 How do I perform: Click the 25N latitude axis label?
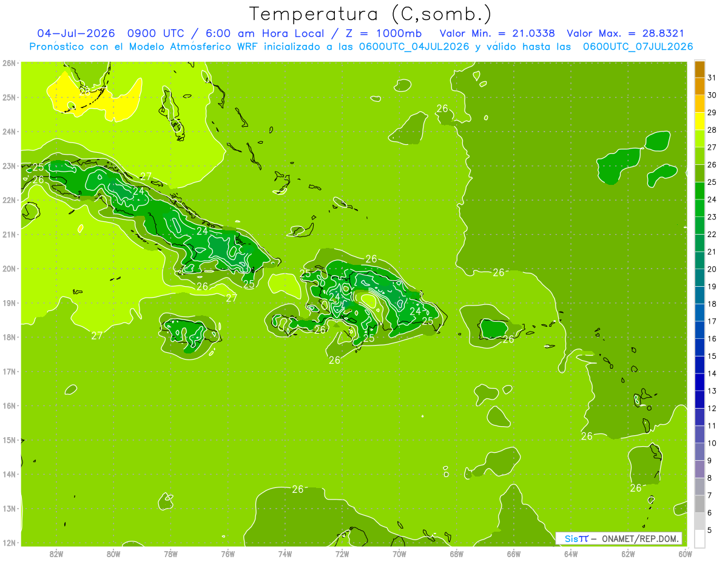[x=8, y=97]
